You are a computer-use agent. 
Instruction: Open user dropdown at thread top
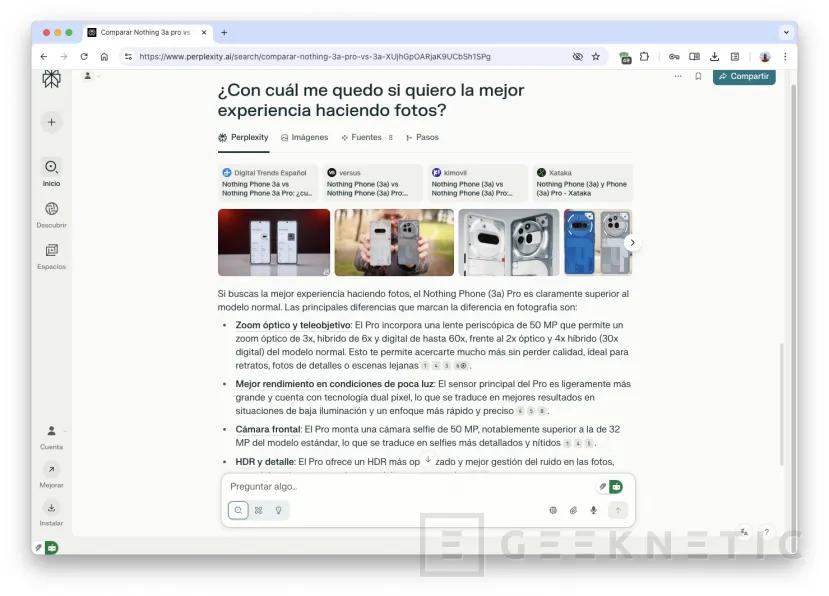(x=91, y=76)
